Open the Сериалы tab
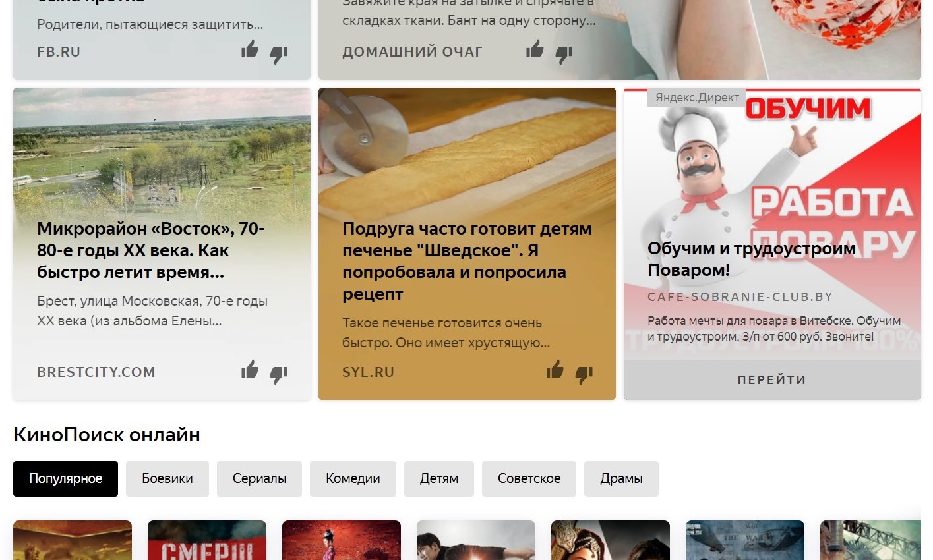 (x=259, y=478)
